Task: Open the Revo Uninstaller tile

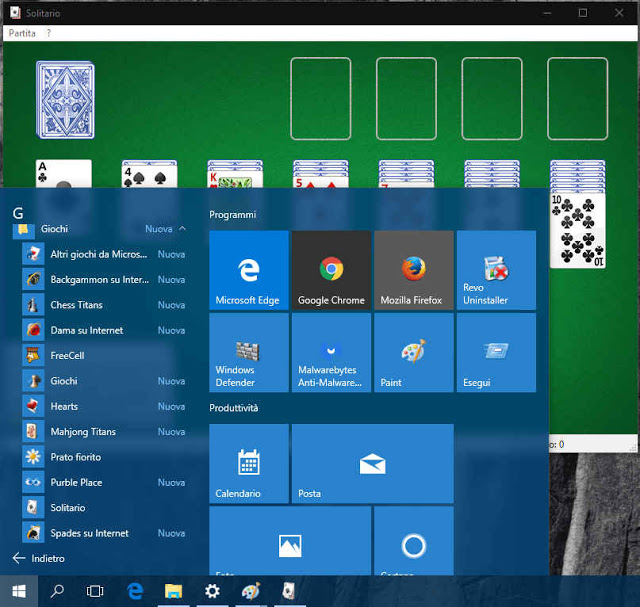Action: click(x=496, y=270)
